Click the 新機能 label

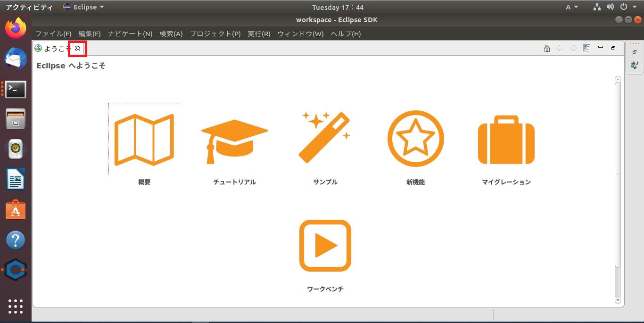(x=415, y=182)
